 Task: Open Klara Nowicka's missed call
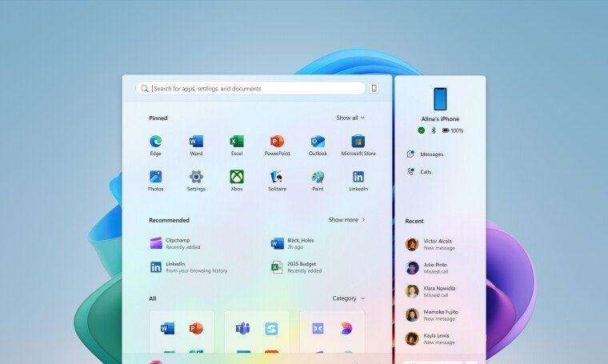pos(430,291)
